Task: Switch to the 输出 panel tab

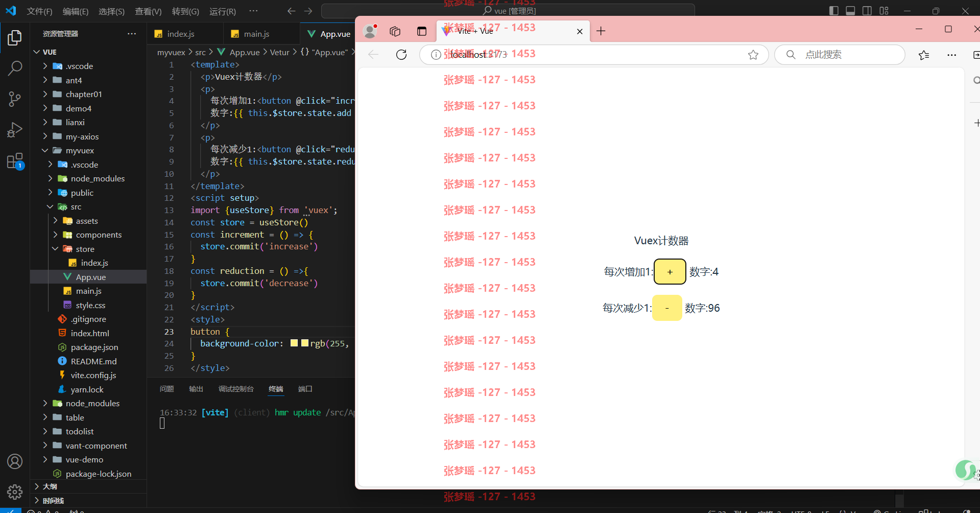Action: tap(196, 389)
